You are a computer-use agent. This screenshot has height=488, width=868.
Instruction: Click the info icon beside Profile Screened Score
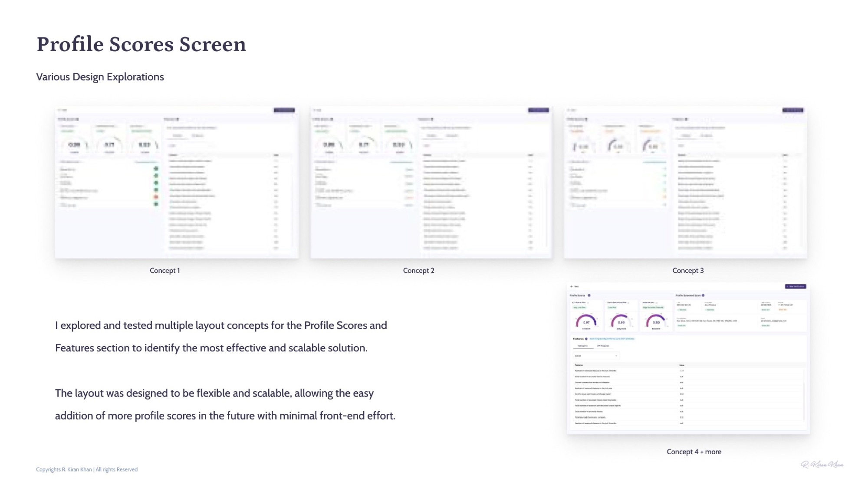[703, 295]
